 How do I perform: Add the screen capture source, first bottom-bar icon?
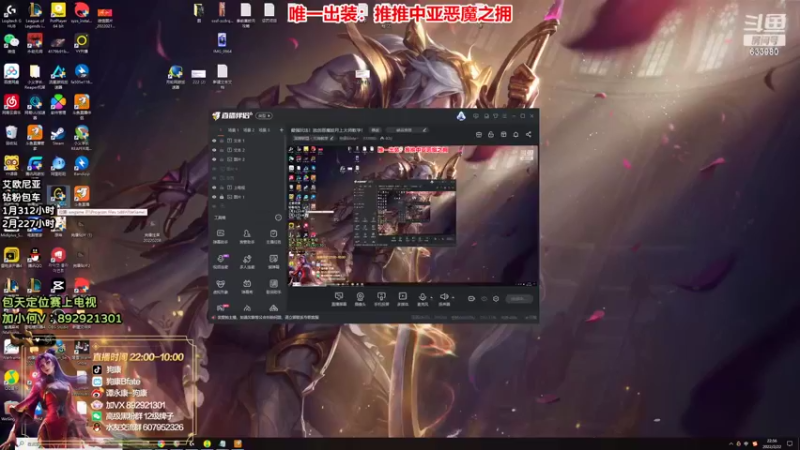click(x=339, y=299)
